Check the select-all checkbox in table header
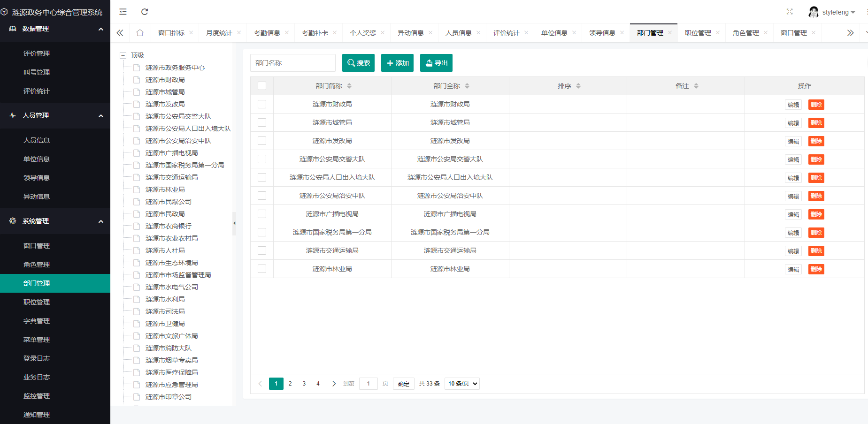Viewport: 868px width, 424px height. [262, 86]
